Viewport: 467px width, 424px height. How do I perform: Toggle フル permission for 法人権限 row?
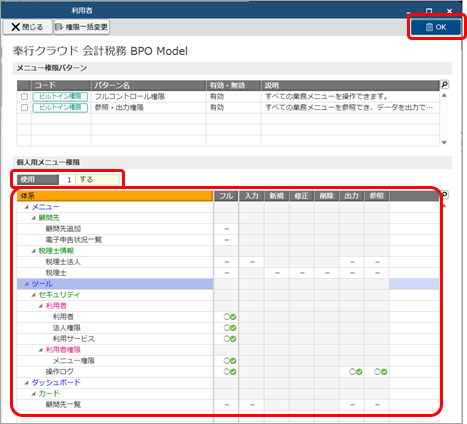tap(230, 328)
